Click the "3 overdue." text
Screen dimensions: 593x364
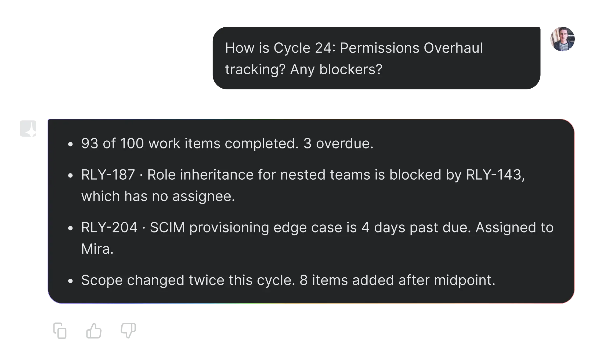pyautogui.click(x=338, y=143)
